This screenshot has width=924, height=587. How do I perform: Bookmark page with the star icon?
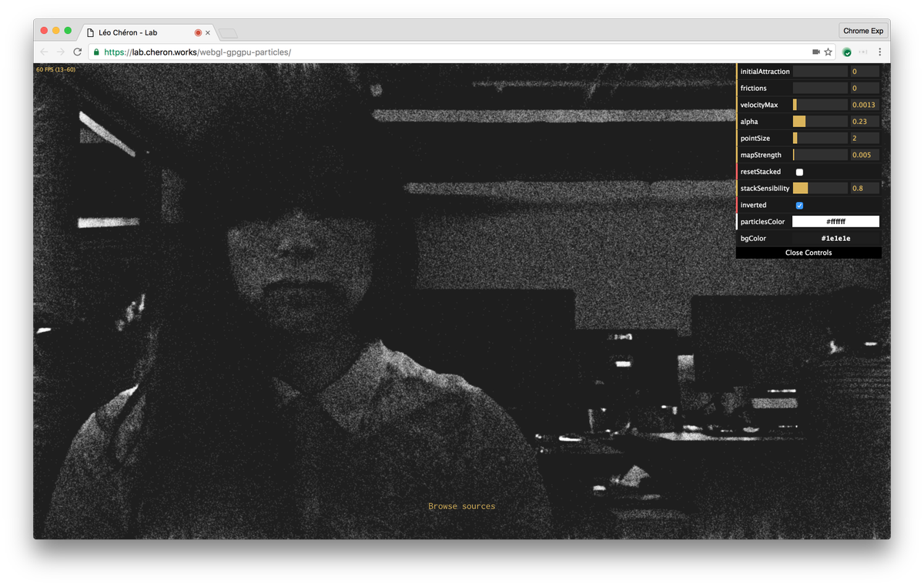pos(829,52)
